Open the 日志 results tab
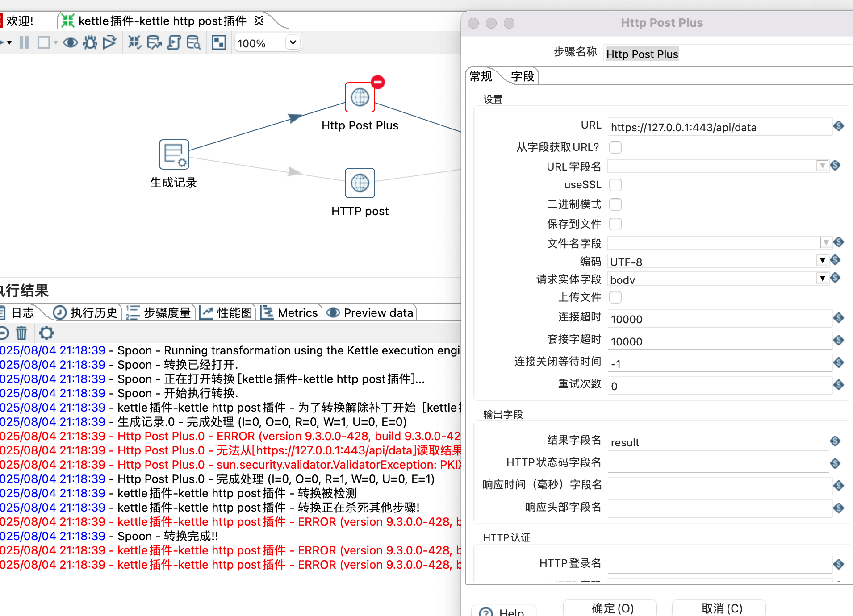This screenshot has width=853, height=616. click(22, 313)
